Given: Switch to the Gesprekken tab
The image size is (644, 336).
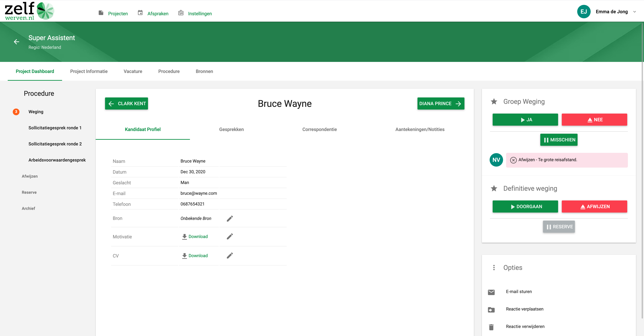Looking at the screenshot, I should [x=231, y=129].
